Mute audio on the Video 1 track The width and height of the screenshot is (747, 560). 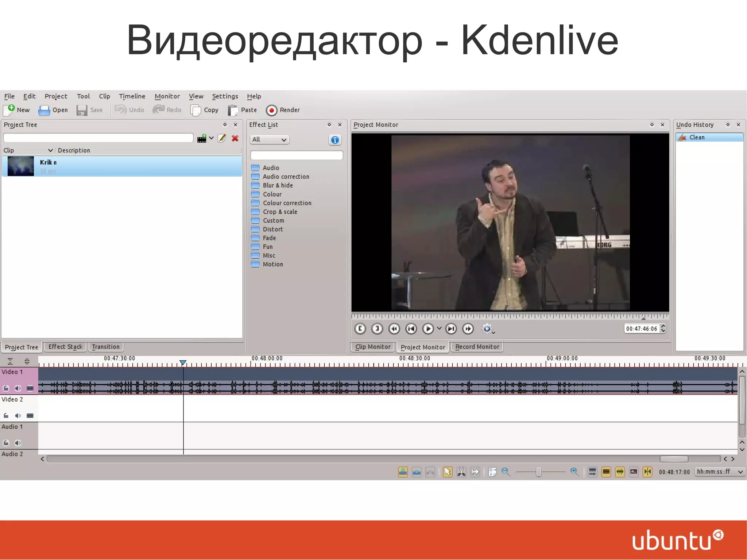pyautogui.click(x=18, y=388)
